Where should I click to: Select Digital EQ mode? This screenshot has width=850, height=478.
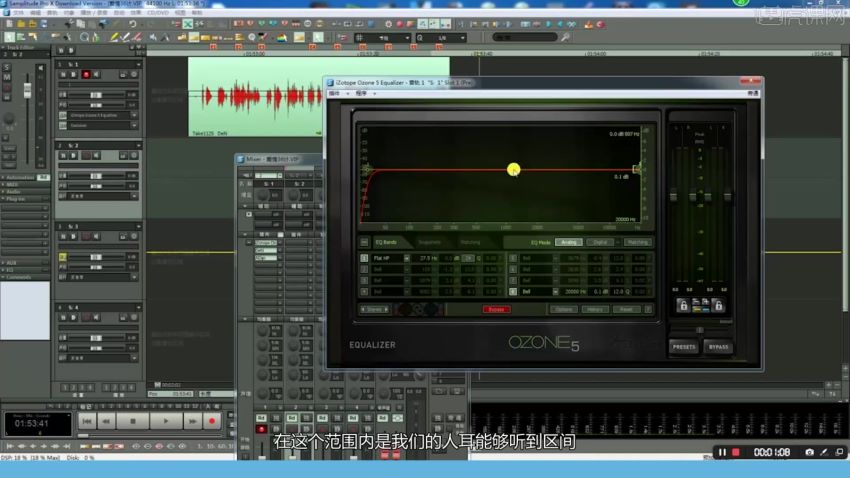(600, 242)
